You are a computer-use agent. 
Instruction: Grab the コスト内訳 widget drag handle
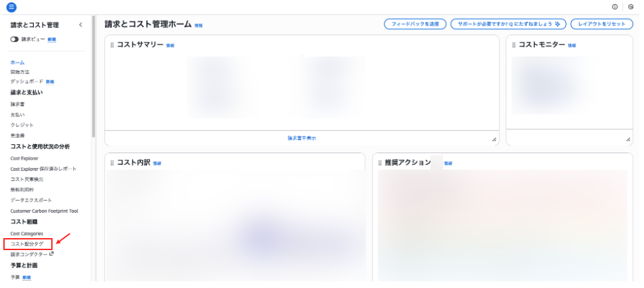click(x=112, y=163)
